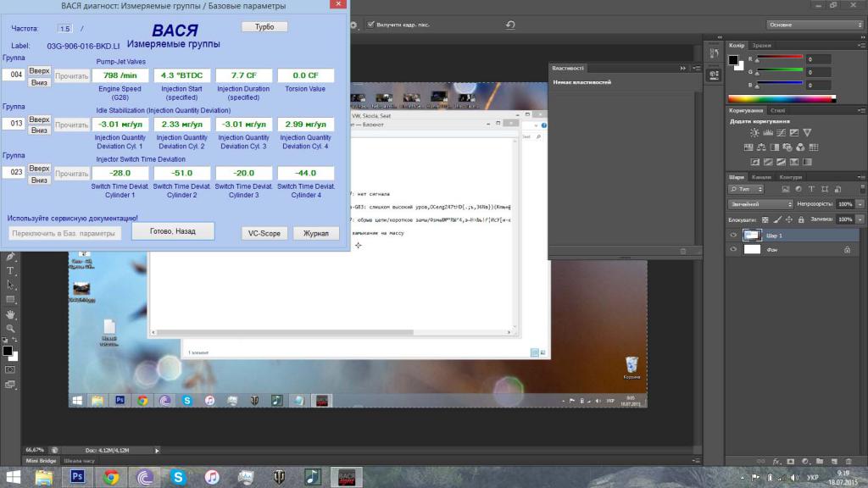Change screen mode icon in toolbar
The image size is (868, 488).
tap(10, 384)
